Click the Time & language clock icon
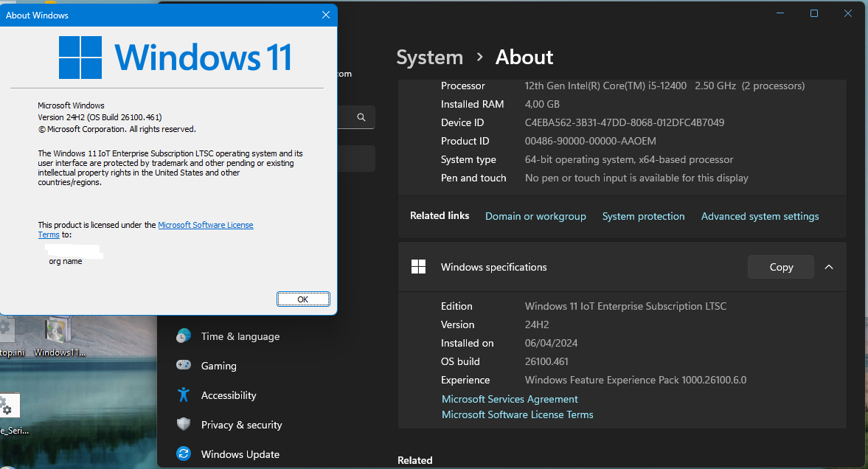 coord(183,336)
